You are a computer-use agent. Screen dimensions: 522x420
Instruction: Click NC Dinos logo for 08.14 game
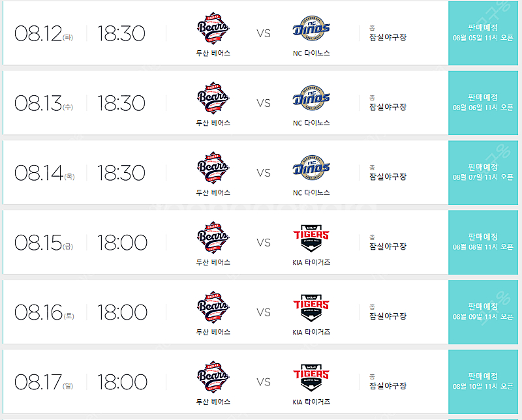point(311,168)
